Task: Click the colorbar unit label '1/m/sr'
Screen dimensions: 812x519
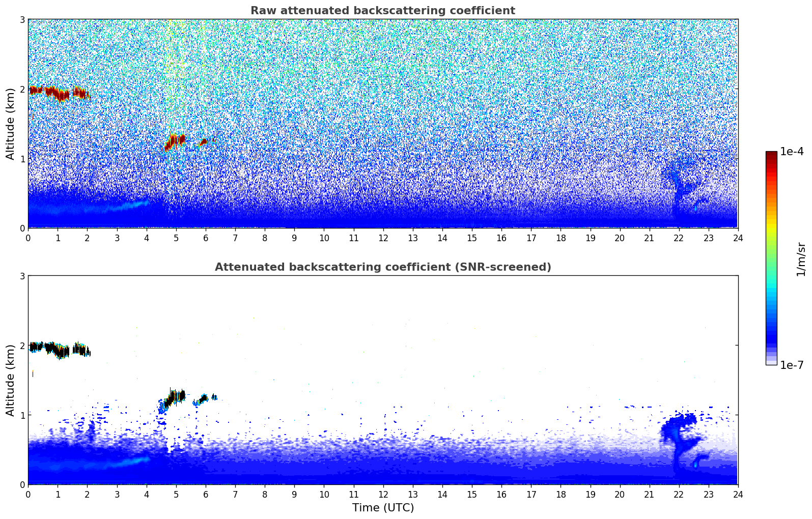Action: [x=801, y=258]
